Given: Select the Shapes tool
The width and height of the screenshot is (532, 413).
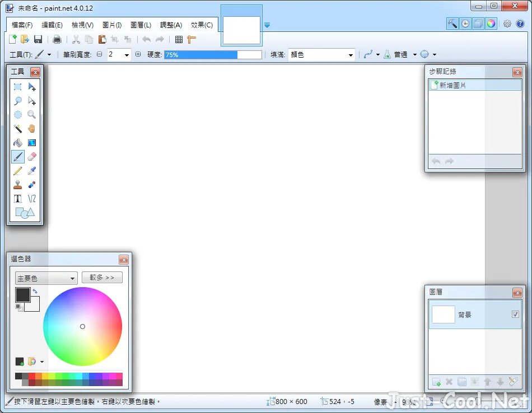Looking at the screenshot, I should click(25, 213).
